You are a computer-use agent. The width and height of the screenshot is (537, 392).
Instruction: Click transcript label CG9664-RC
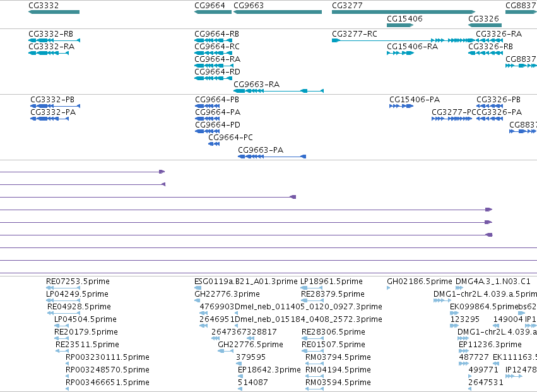(x=217, y=47)
